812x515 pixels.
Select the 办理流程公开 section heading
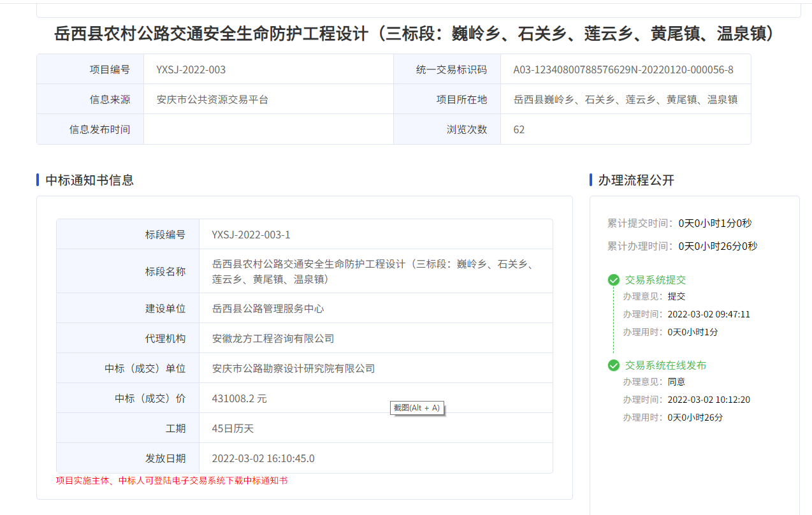[635, 180]
